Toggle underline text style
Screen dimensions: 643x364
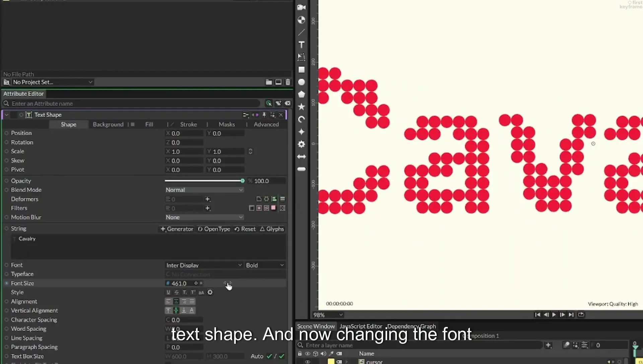[168, 292]
